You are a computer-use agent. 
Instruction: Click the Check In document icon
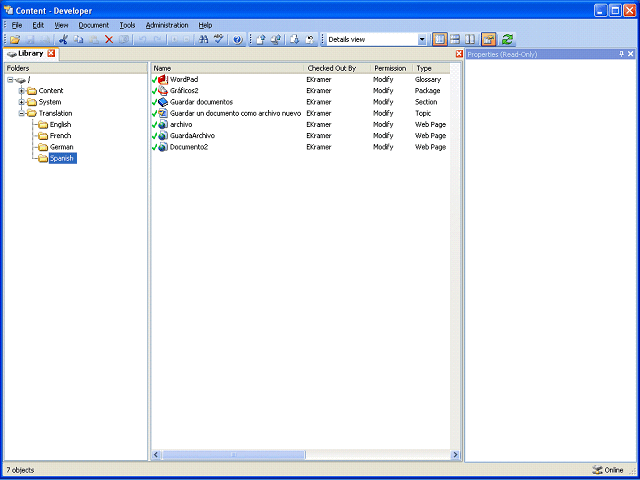(261, 40)
